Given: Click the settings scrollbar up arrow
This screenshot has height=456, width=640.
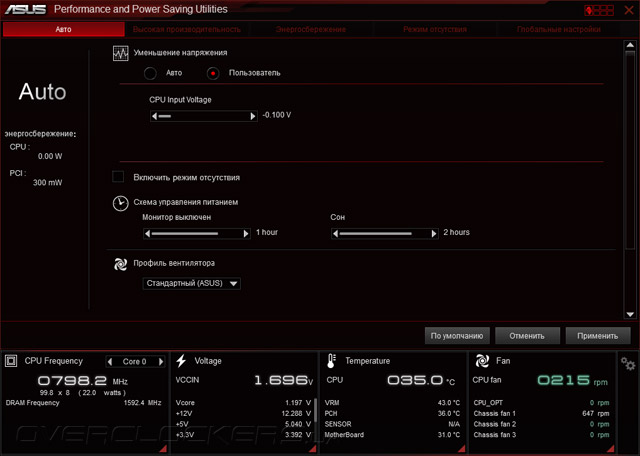Looking at the screenshot, I should click(x=630, y=45).
